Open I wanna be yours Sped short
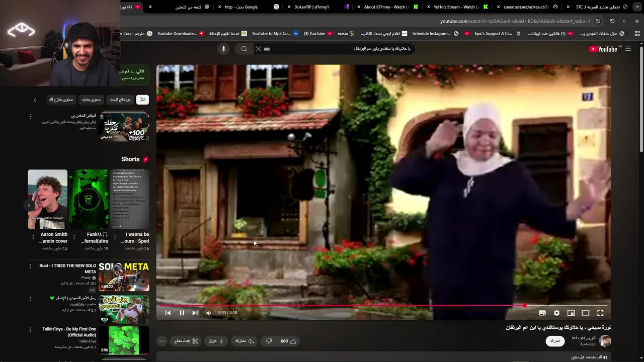The height and width of the screenshot is (362, 644). coord(129,199)
